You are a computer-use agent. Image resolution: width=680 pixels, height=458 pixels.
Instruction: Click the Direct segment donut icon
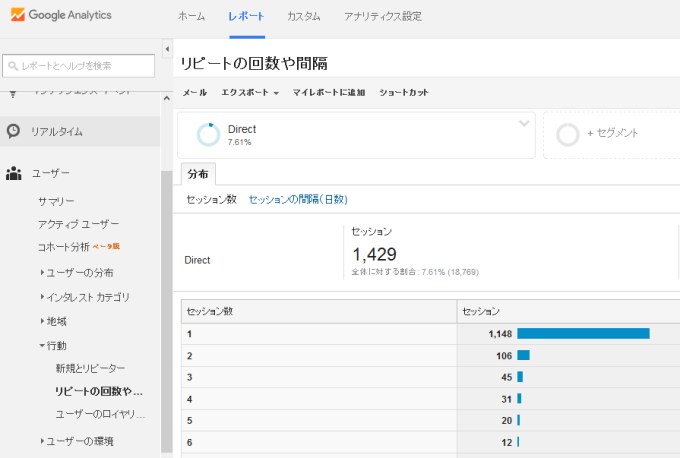(209, 135)
